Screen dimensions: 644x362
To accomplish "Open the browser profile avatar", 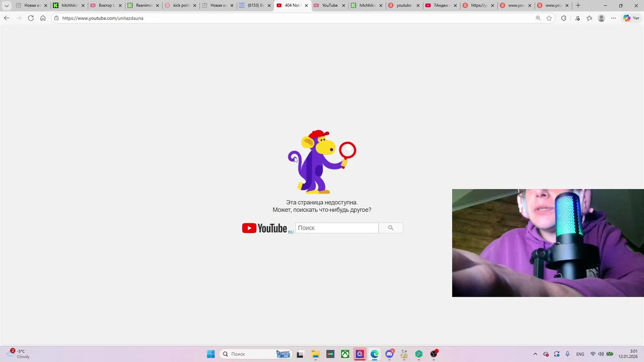I will [x=601, y=18].
